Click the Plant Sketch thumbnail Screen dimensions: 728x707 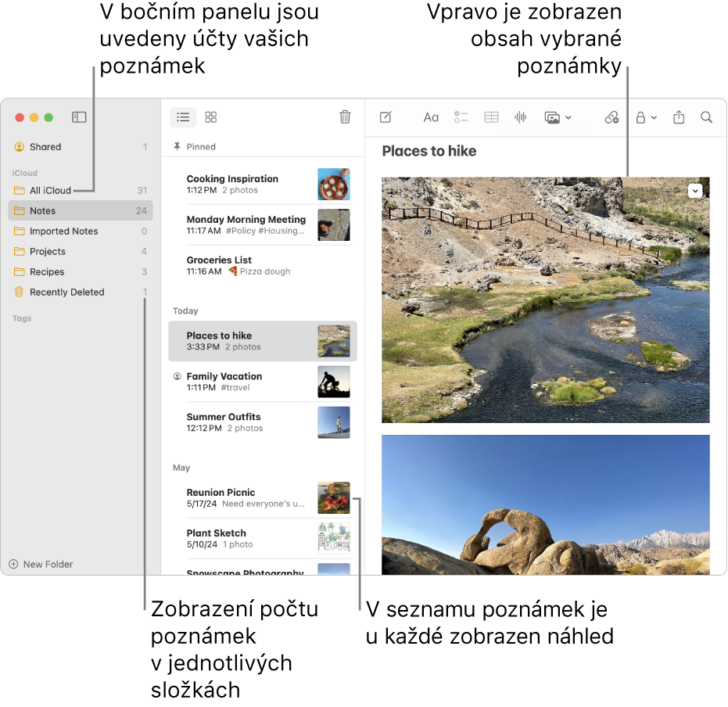click(x=333, y=539)
